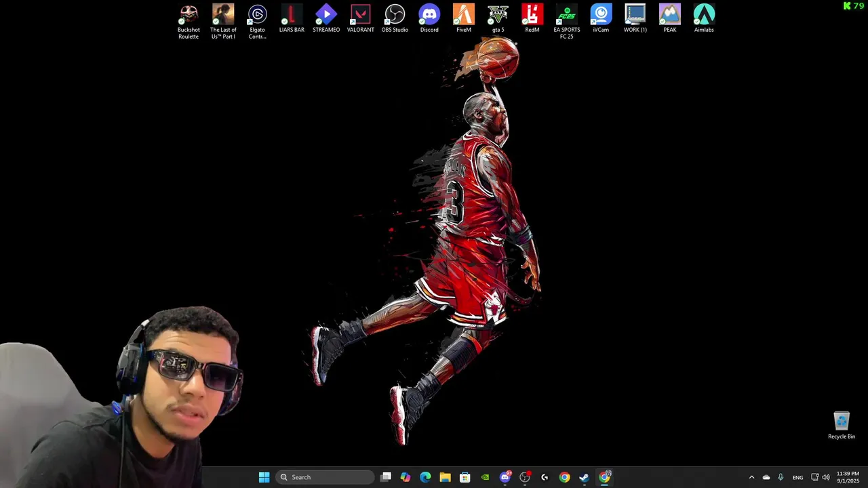Screen dimensions: 868x488
Task: Open the NVIDIA app from the taskbar
Action: 485,477
